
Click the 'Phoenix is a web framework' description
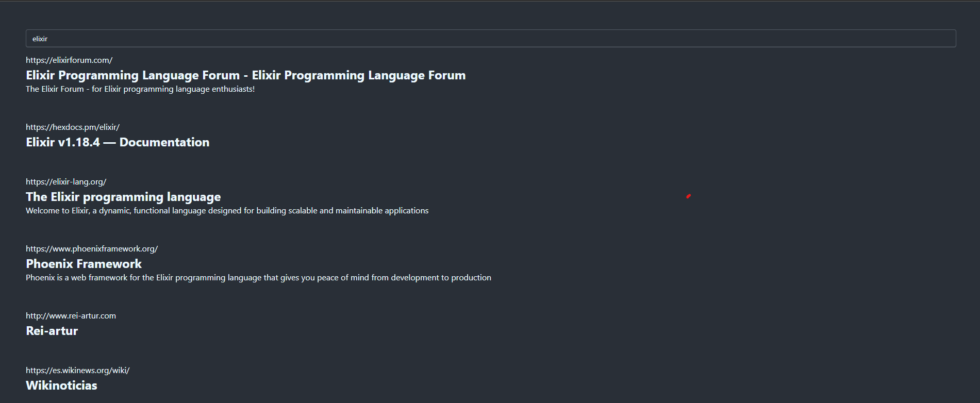(258, 278)
